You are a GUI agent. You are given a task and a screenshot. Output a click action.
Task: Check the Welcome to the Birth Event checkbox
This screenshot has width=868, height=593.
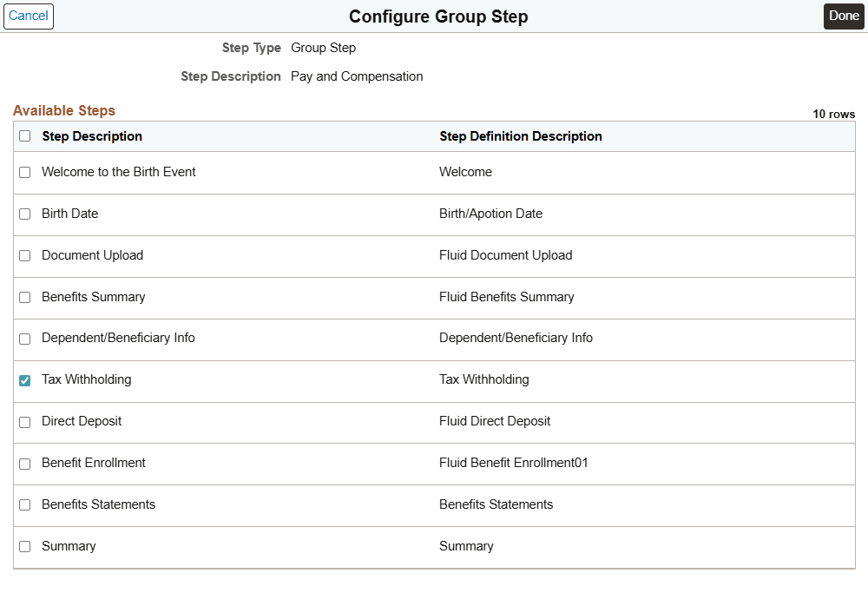point(24,172)
